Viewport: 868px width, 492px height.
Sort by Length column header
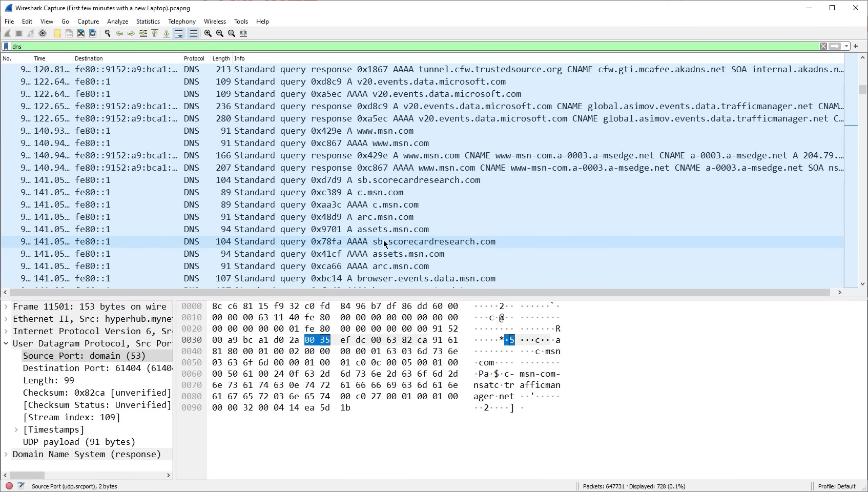pyautogui.click(x=221, y=58)
